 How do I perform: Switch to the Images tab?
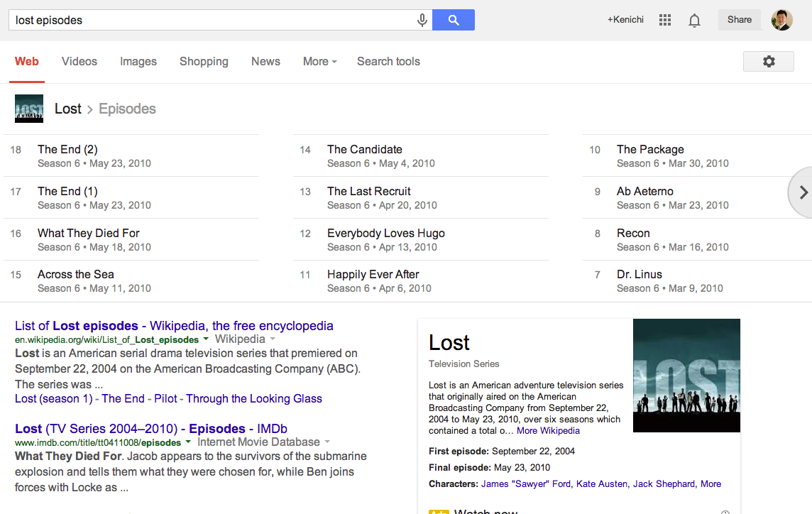(138, 61)
